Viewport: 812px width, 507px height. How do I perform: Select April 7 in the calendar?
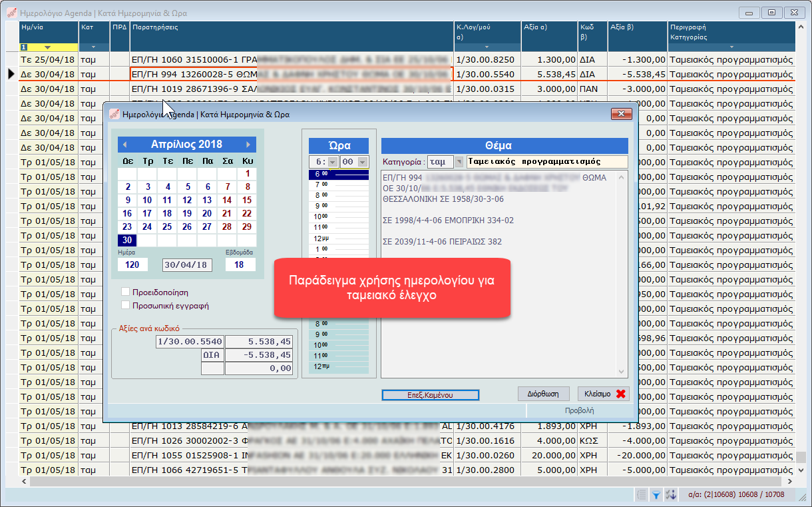227,187
